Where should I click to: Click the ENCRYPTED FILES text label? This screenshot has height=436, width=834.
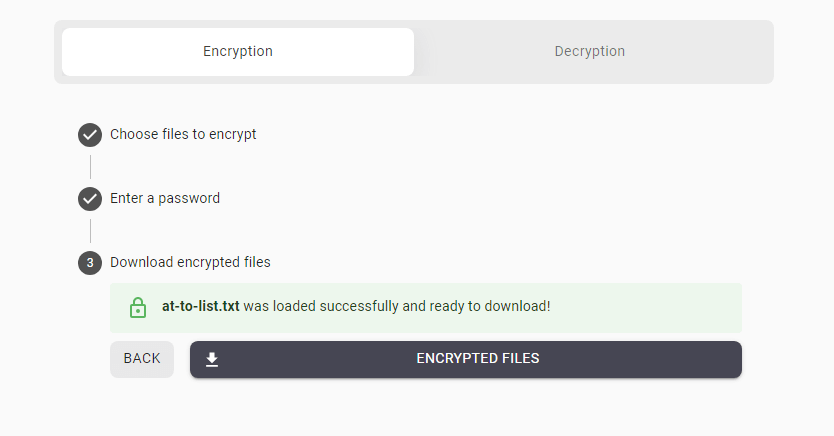tap(478, 359)
